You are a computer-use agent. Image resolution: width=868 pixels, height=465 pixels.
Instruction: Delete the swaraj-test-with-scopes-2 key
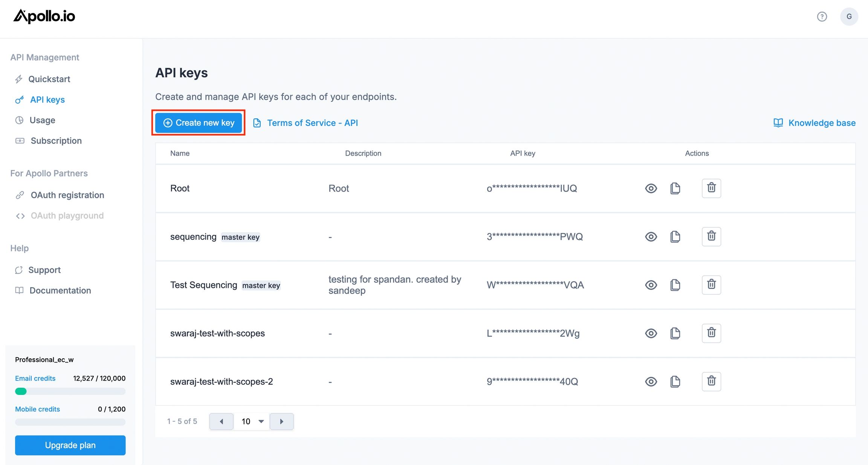pyautogui.click(x=711, y=381)
